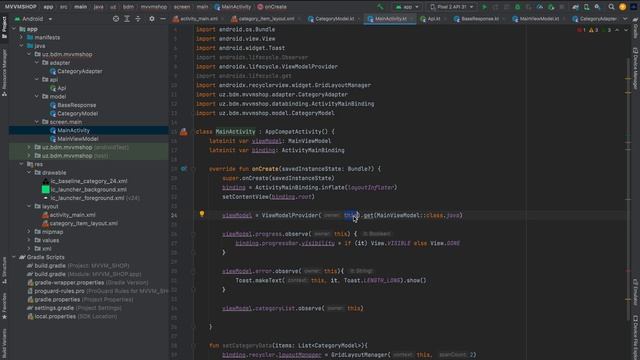Collapse the app module tree node
This screenshot has height=360, width=640.
14,29
